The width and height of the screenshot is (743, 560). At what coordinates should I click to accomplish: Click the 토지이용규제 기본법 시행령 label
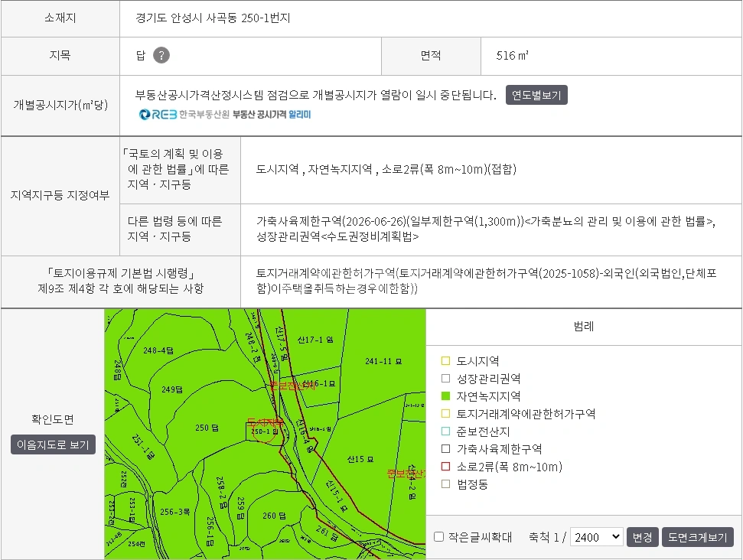[x=120, y=281]
